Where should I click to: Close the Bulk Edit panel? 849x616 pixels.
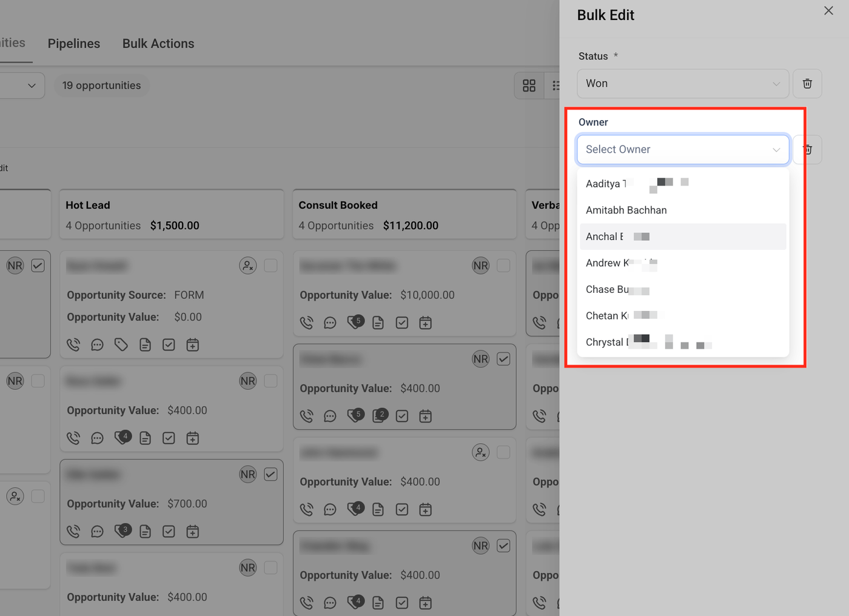pyautogui.click(x=828, y=11)
